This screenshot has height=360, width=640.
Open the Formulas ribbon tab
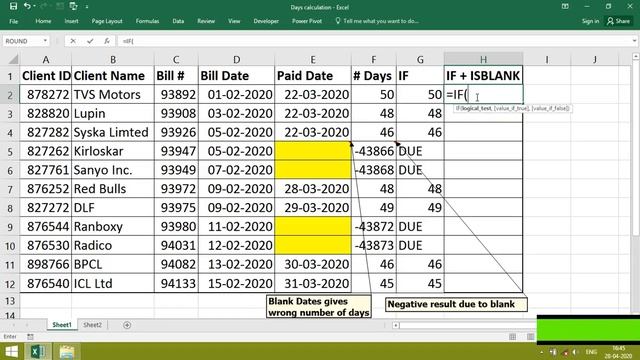(147, 21)
